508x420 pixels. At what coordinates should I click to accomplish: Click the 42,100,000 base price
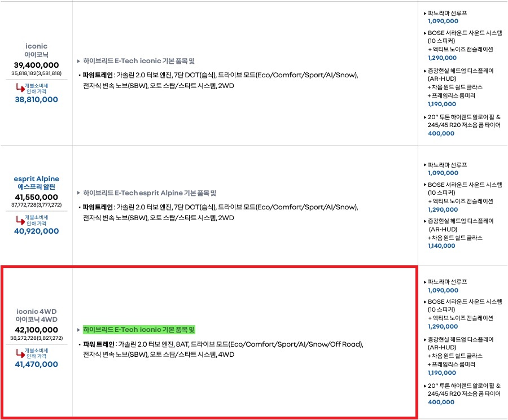tap(36, 330)
